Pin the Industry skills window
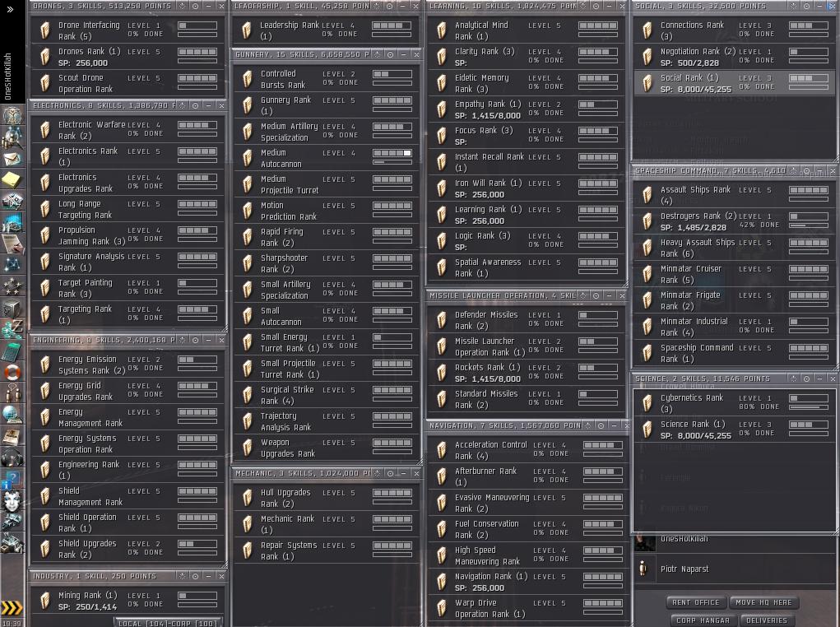Image resolution: width=840 pixels, height=627 pixels. pyautogui.click(x=182, y=576)
